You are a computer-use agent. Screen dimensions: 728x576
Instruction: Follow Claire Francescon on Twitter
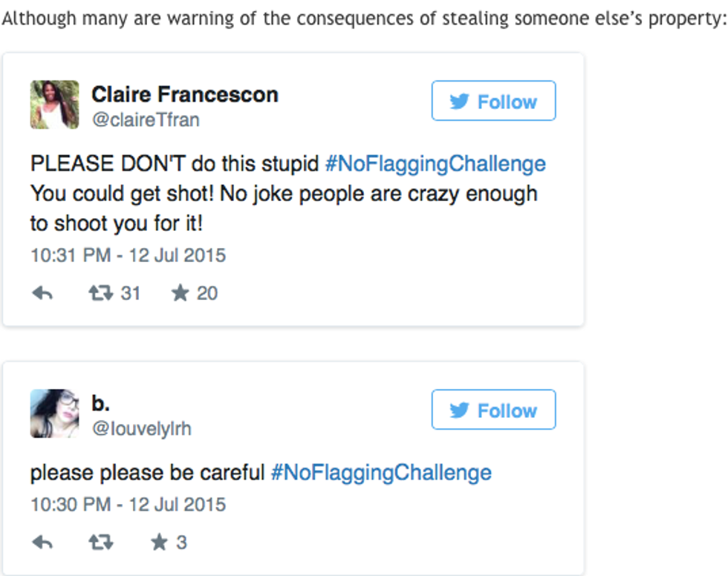coord(493,101)
